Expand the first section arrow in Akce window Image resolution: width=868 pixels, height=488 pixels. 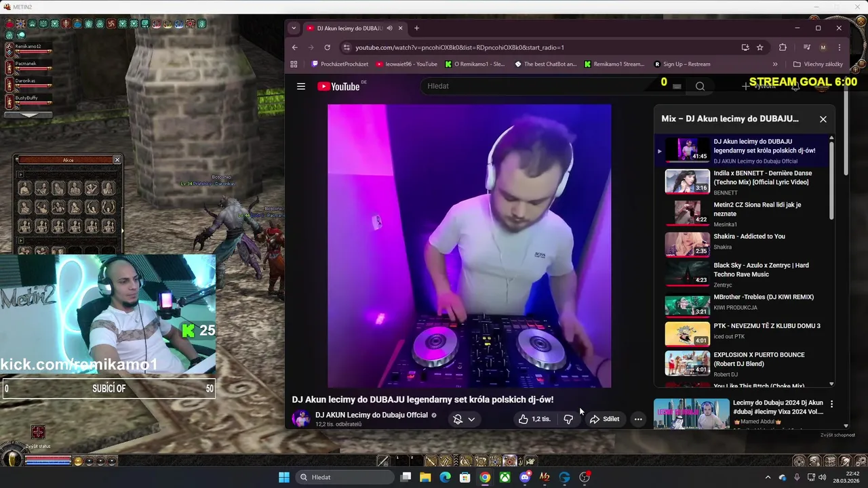coord(20,174)
